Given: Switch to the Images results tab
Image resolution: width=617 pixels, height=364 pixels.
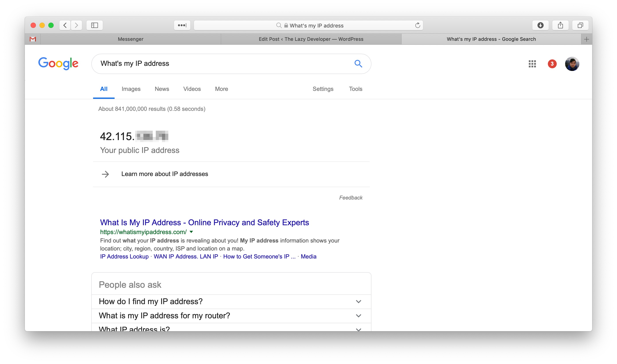Looking at the screenshot, I should tap(131, 89).
